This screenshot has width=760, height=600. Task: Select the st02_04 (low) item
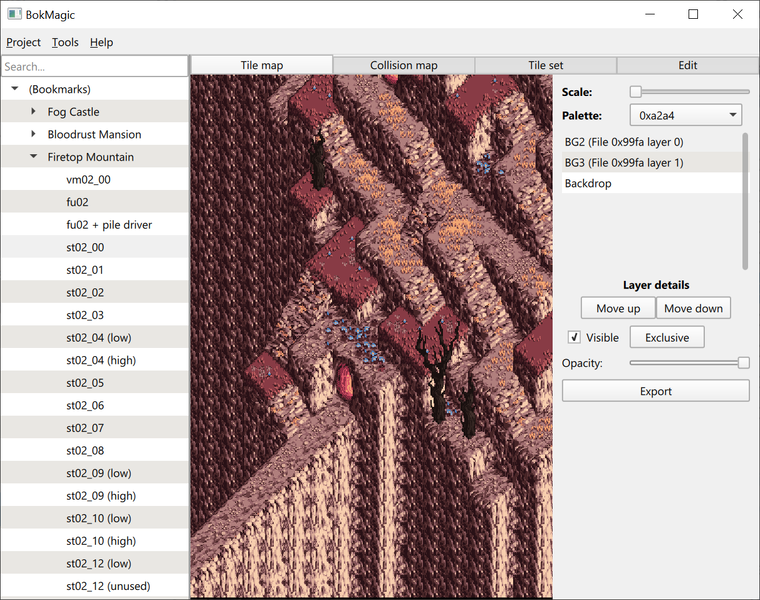[95, 337]
